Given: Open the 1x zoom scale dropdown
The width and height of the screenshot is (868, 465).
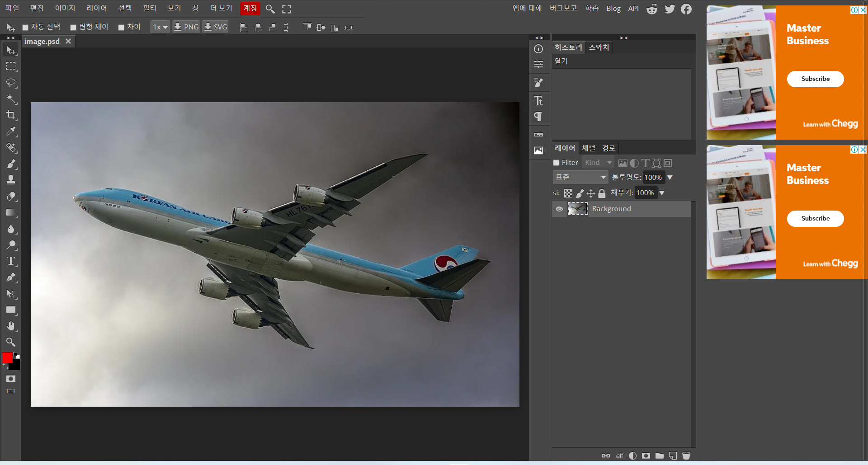Looking at the screenshot, I should (x=160, y=27).
